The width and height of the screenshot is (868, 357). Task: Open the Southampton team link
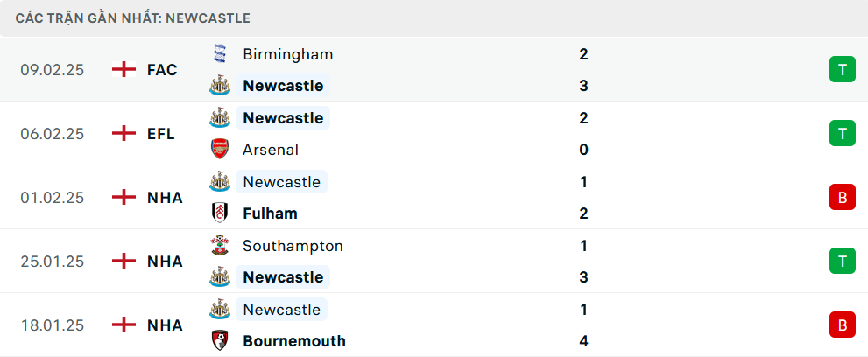coord(293,246)
